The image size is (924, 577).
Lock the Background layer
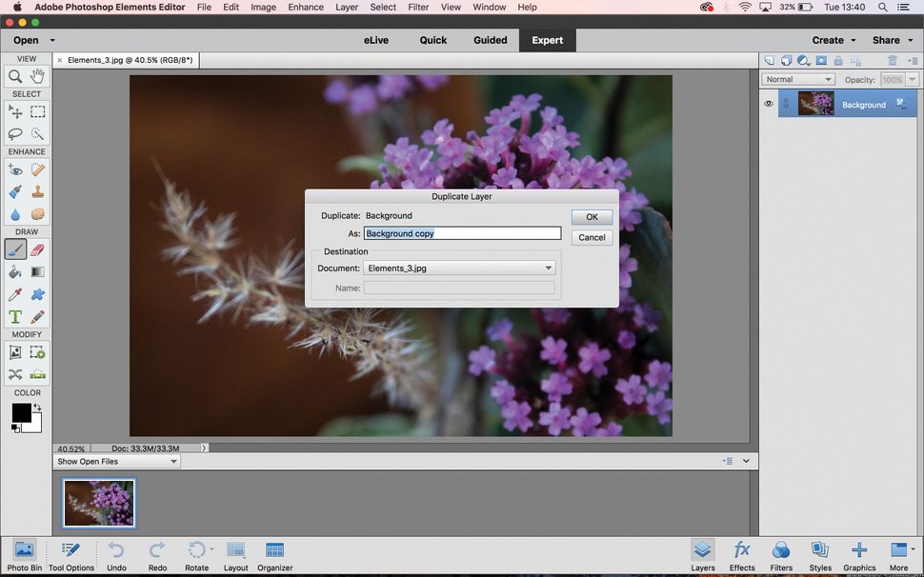click(x=837, y=60)
